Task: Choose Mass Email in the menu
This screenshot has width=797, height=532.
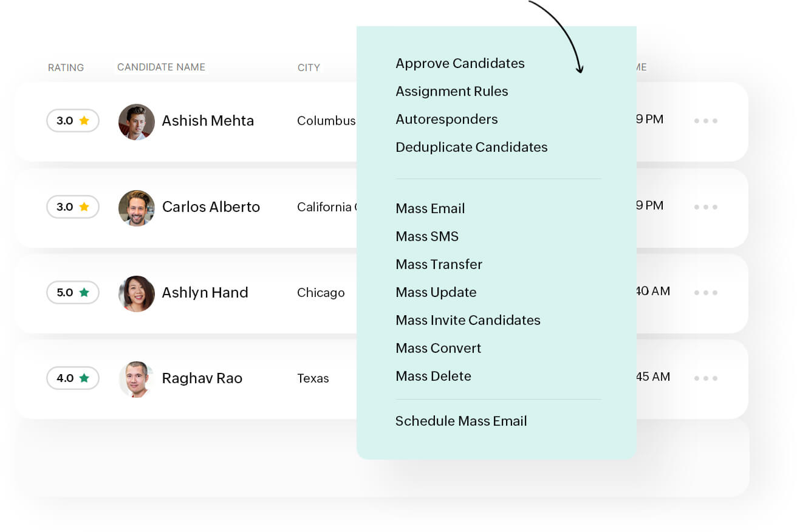Action: 430,209
